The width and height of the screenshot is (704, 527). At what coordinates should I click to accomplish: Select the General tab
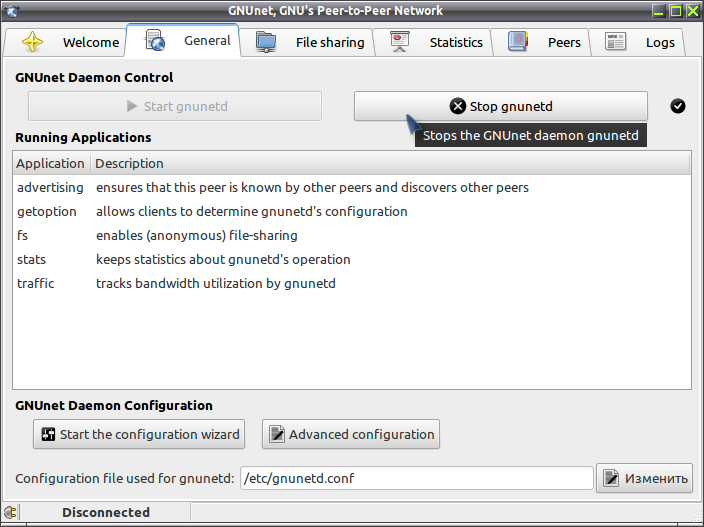point(183,40)
